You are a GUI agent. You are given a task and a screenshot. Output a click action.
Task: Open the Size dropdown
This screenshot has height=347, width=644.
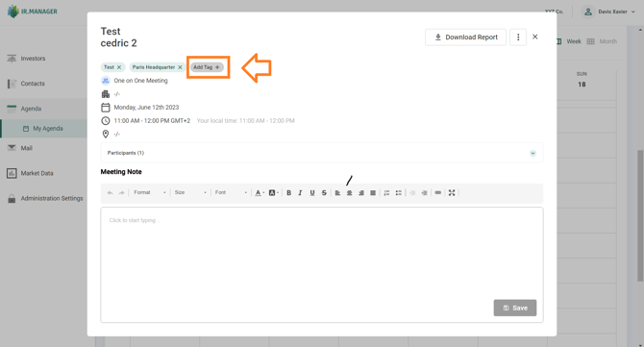(190, 192)
